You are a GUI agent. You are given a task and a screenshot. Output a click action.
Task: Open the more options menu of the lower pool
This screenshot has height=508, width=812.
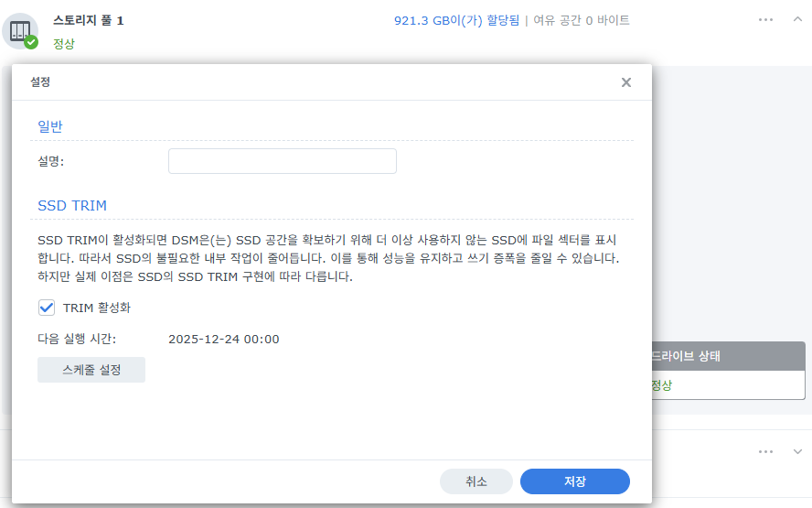click(x=765, y=451)
